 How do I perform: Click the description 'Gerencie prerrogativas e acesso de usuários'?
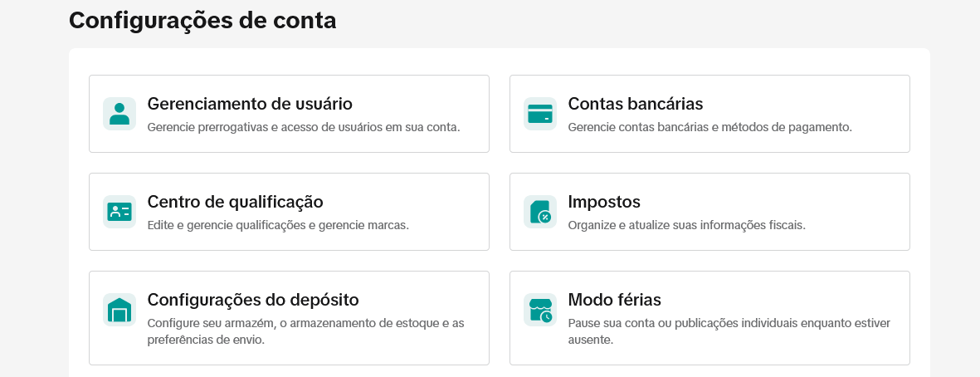pyautogui.click(x=303, y=127)
